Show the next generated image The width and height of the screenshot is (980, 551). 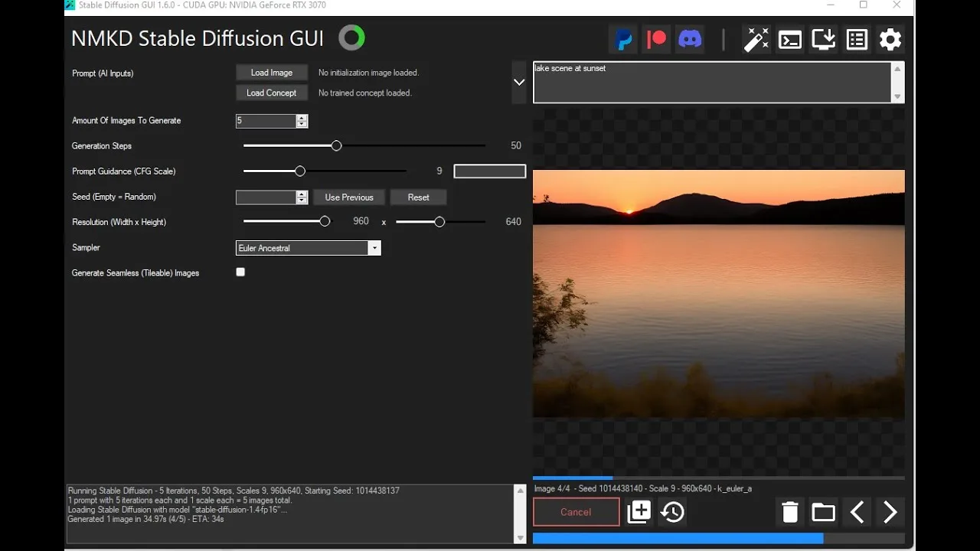tap(890, 512)
